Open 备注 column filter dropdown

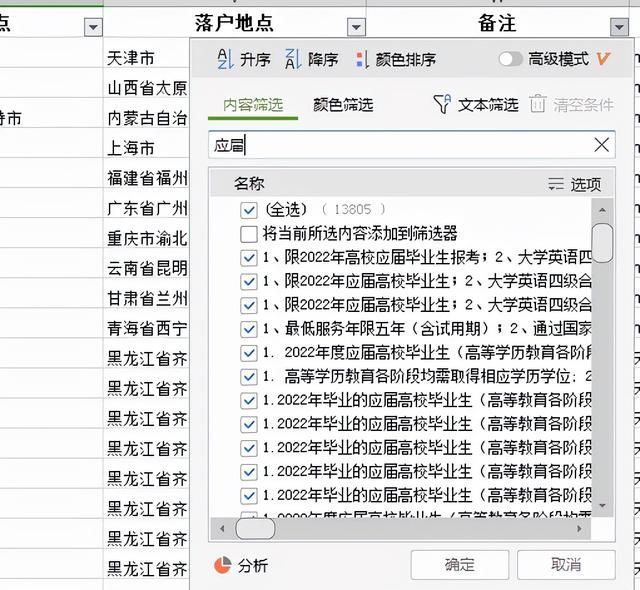(619, 27)
